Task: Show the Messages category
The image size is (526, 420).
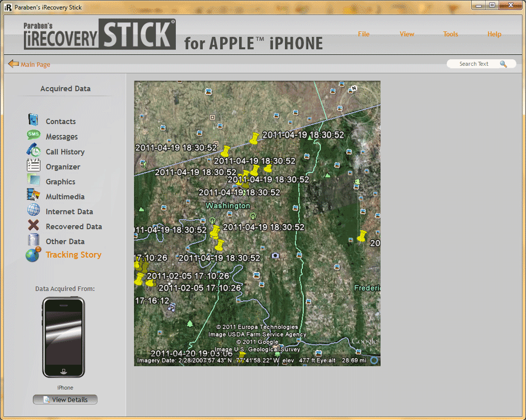Action: [x=62, y=137]
